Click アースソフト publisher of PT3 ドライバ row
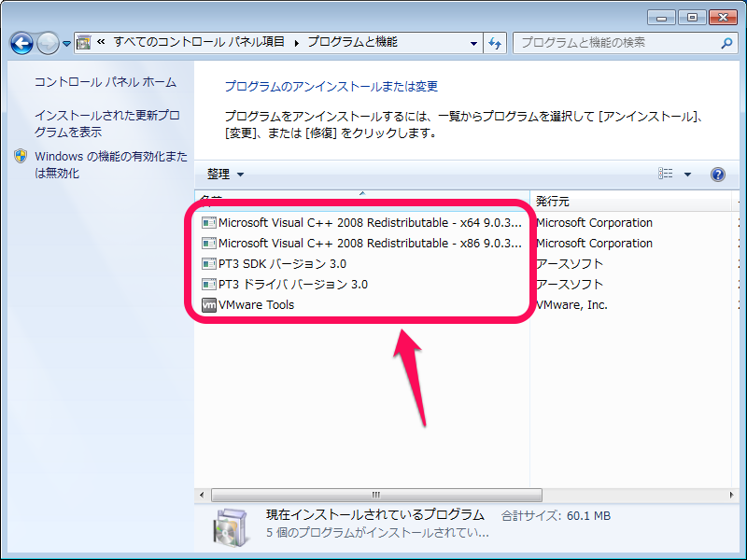Screen dimensions: 747x560 coord(570,284)
